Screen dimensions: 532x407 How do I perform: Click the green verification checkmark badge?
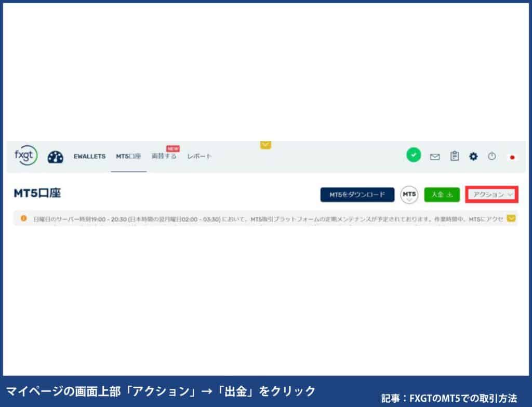pyautogui.click(x=413, y=154)
